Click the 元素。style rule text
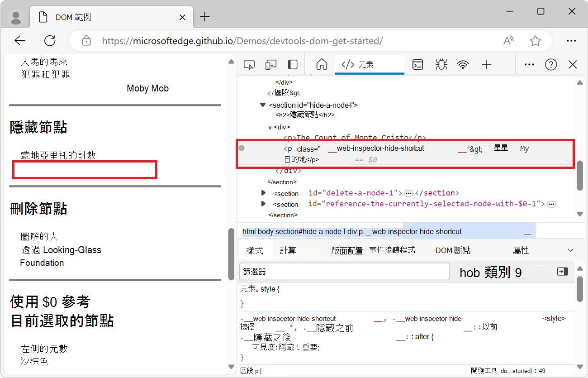Viewport: 588px width, 378px height. 260,289
